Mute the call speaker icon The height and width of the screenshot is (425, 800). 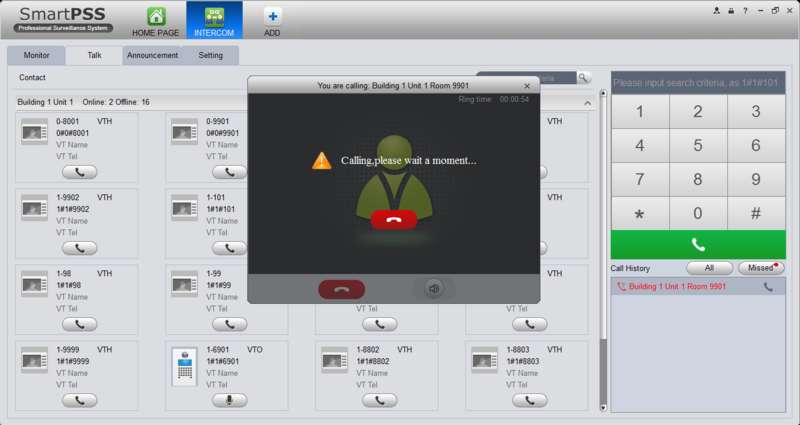[x=434, y=289]
